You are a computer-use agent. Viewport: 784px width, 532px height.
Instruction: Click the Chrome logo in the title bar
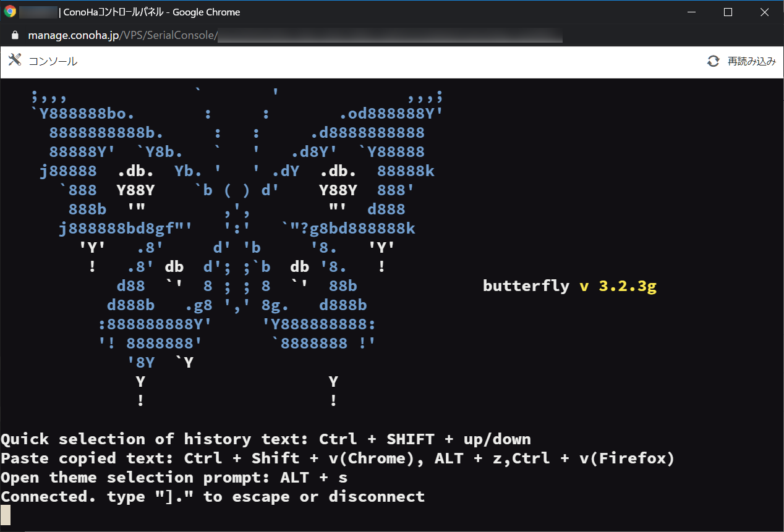pyautogui.click(x=10, y=12)
